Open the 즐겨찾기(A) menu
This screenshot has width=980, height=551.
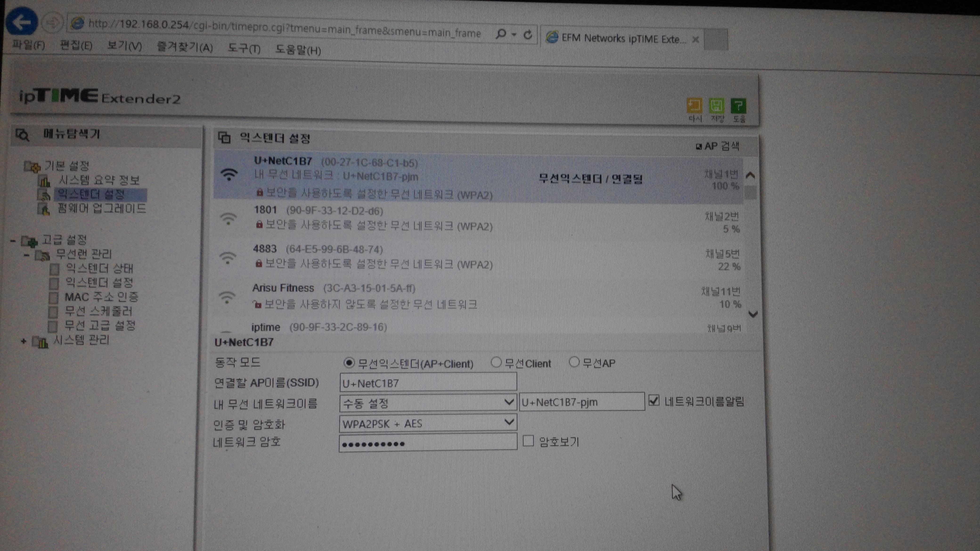(x=184, y=47)
